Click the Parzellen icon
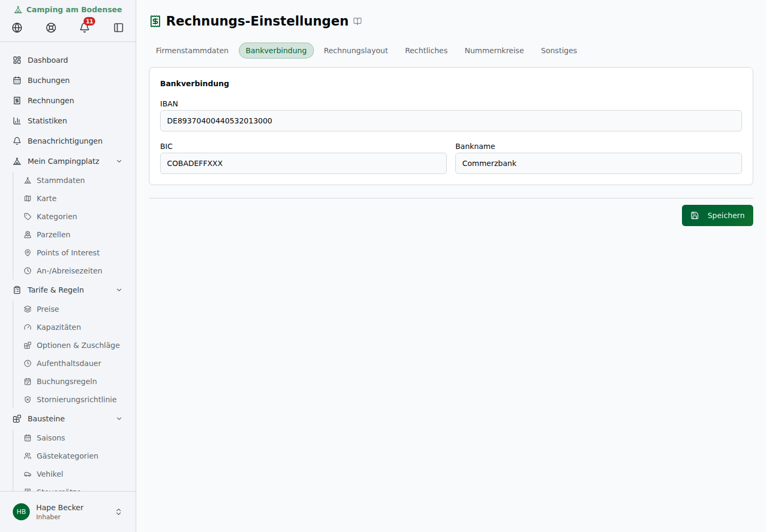This screenshot has height=532, width=766. point(28,235)
